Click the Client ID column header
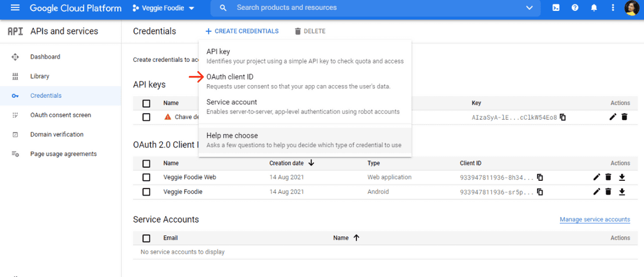 tap(470, 163)
